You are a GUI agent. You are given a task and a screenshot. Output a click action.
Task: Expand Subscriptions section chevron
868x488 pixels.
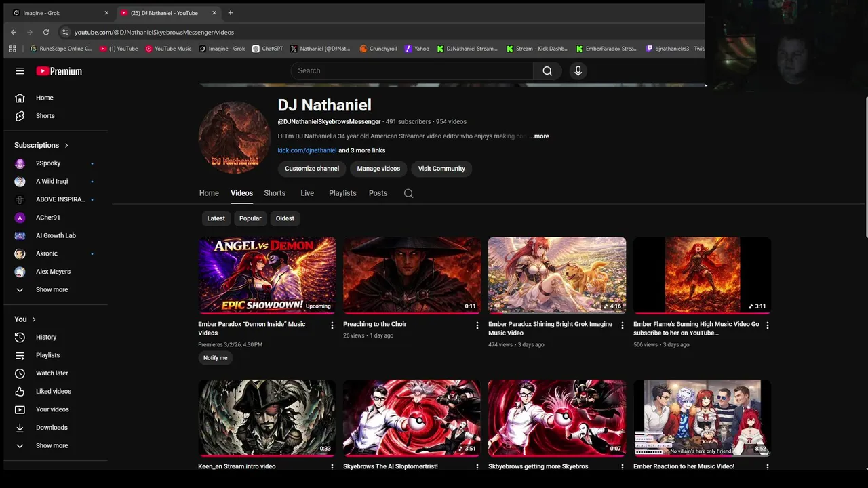tap(66, 145)
